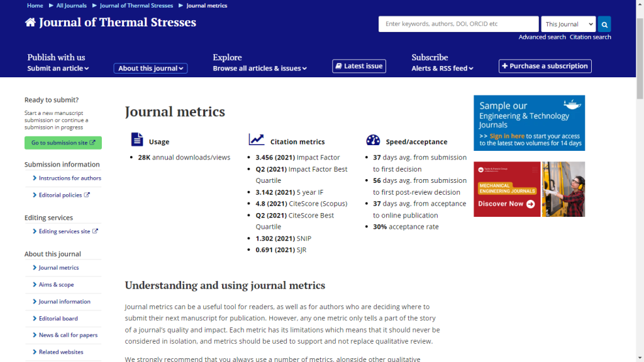Click the home icon beside the journal title
Viewport: 644px width, 362px height.
tap(30, 22)
